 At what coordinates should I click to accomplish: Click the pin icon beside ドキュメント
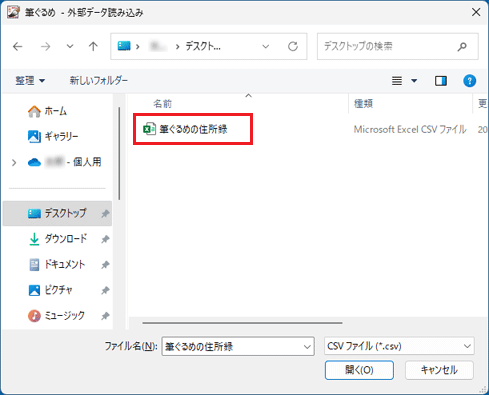(x=105, y=265)
